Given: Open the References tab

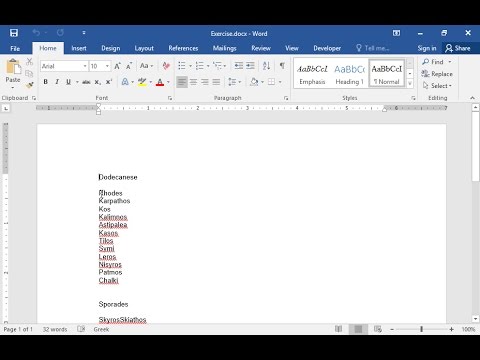Looking at the screenshot, I should (x=183, y=48).
